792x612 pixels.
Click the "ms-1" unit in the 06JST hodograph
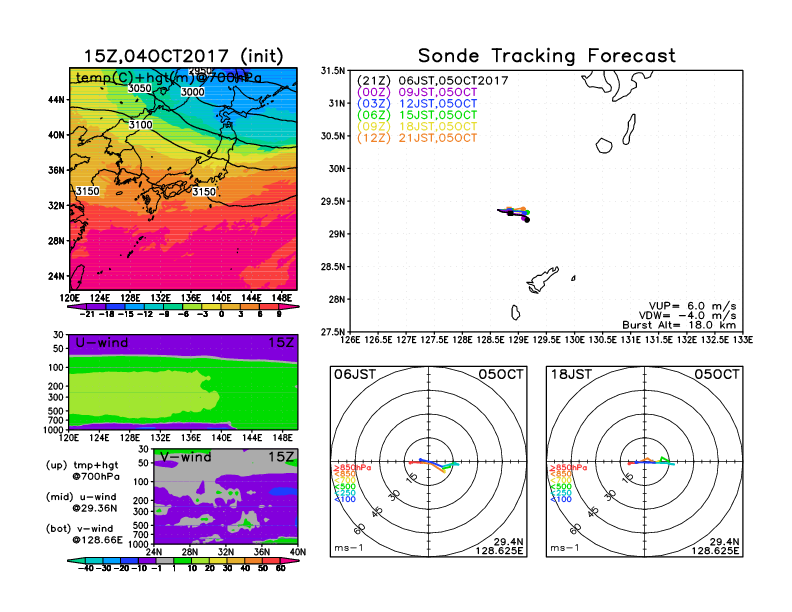pyautogui.click(x=349, y=548)
